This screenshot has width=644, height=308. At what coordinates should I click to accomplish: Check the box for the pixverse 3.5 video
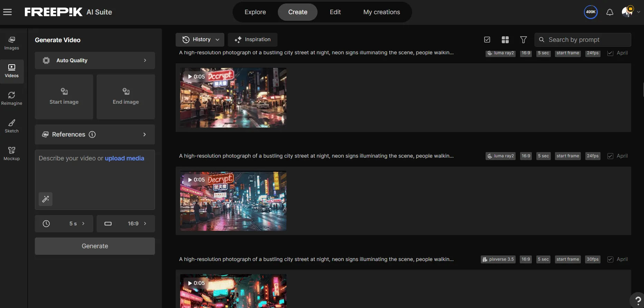[x=610, y=259]
